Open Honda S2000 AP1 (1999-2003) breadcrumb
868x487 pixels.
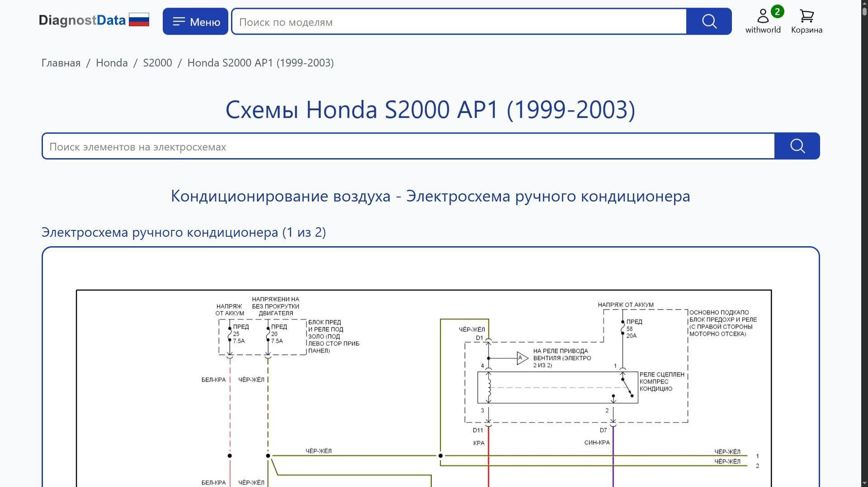pos(260,63)
